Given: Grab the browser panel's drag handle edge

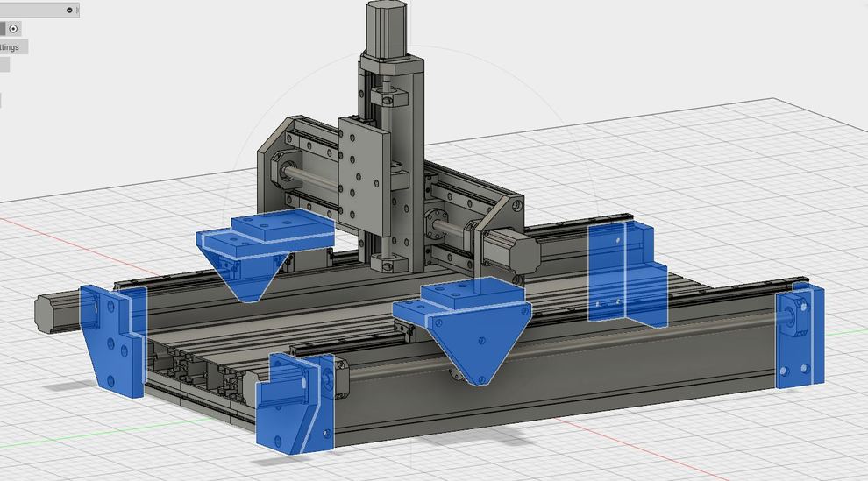Looking at the screenshot, I should coord(77,10).
